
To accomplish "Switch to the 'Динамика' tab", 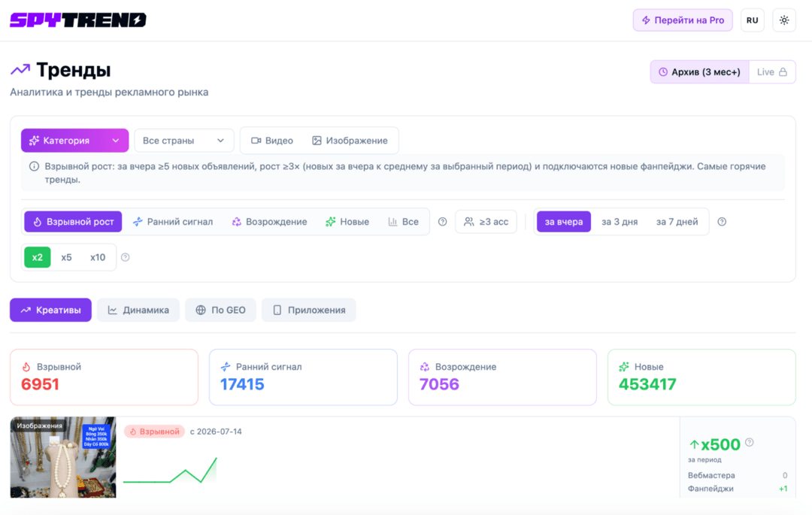I will coord(138,310).
